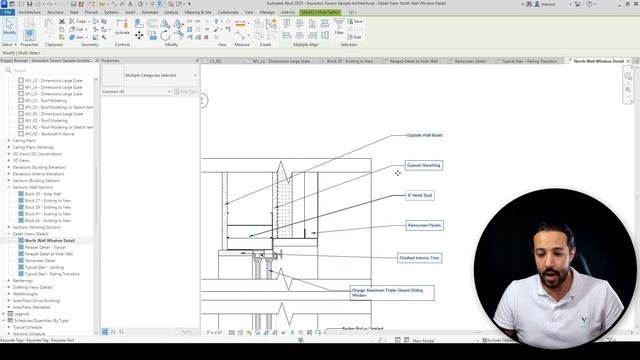The image size is (640, 360).
Task: Click the 6" Metal Stud keynote tag
Action: (420, 195)
